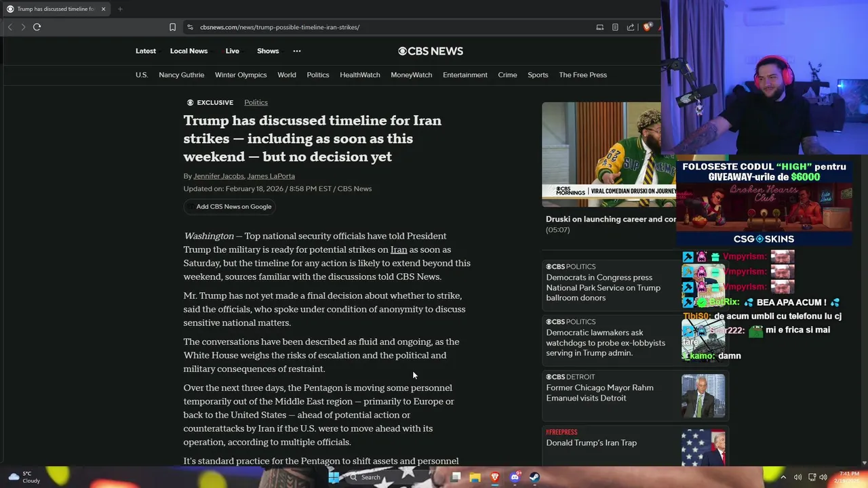868x488 pixels.
Task: Open The Free Press category
Action: pos(583,75)
